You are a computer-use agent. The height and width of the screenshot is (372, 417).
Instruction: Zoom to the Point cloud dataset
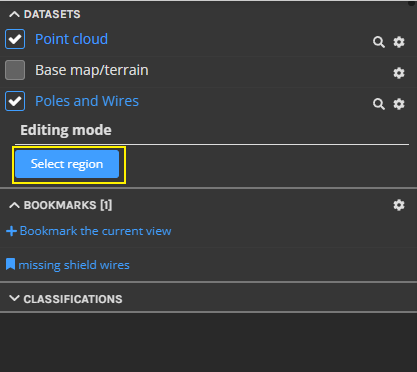point(379,42)
